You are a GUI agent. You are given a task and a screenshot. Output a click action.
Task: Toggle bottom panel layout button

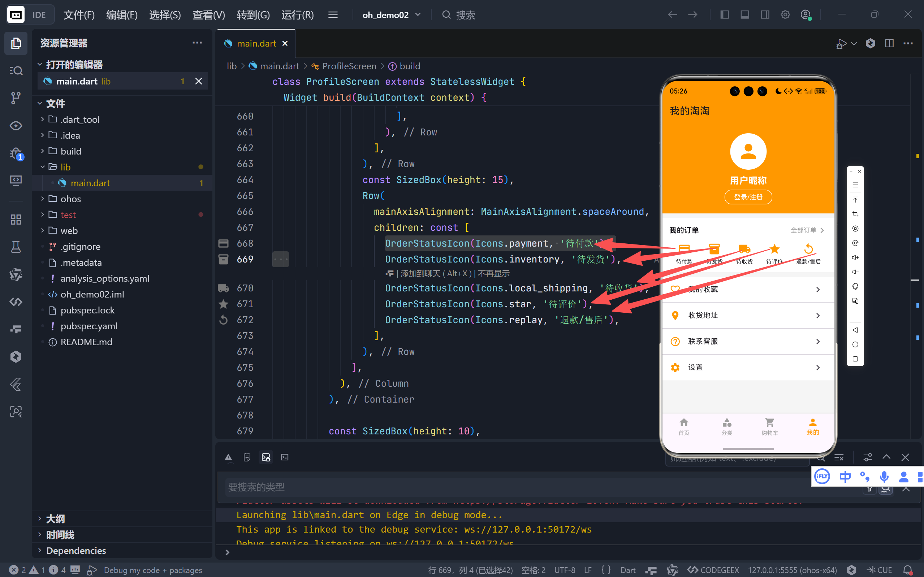[744, 15]
